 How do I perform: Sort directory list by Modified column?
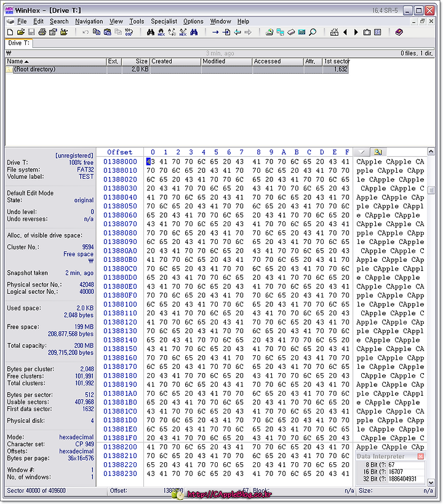[227, 61]
